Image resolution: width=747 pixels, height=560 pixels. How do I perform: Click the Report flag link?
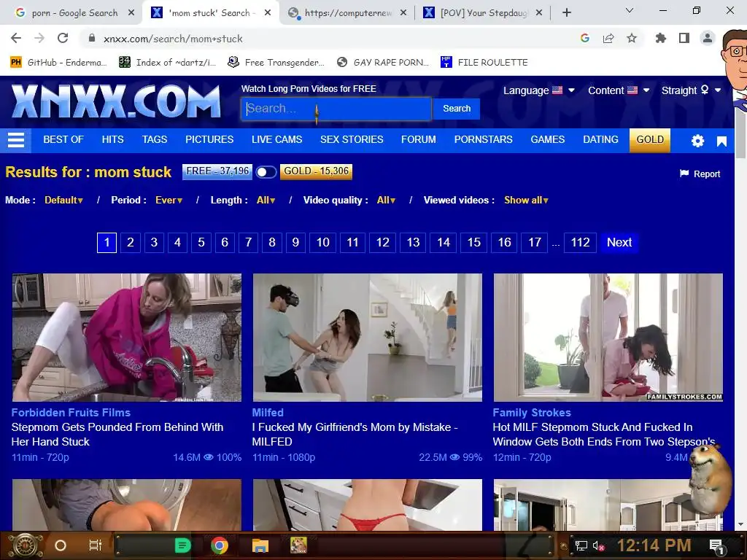(700, 174)
